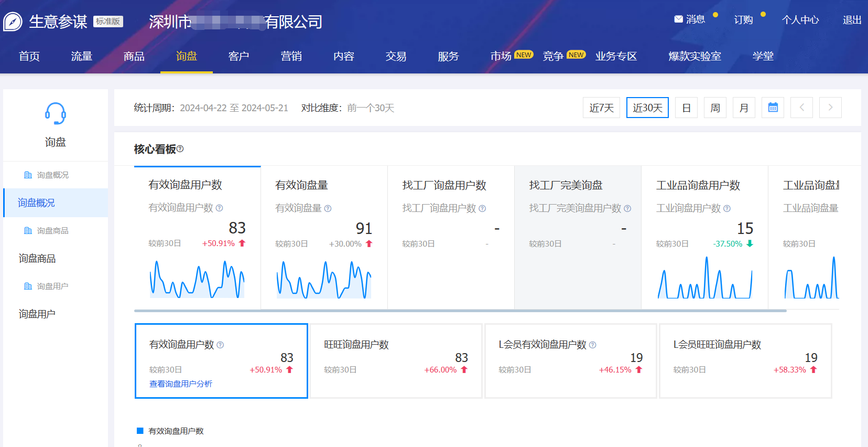Expand the 询盘商品 sidebar section
The image size is (868, 447).
37,258
